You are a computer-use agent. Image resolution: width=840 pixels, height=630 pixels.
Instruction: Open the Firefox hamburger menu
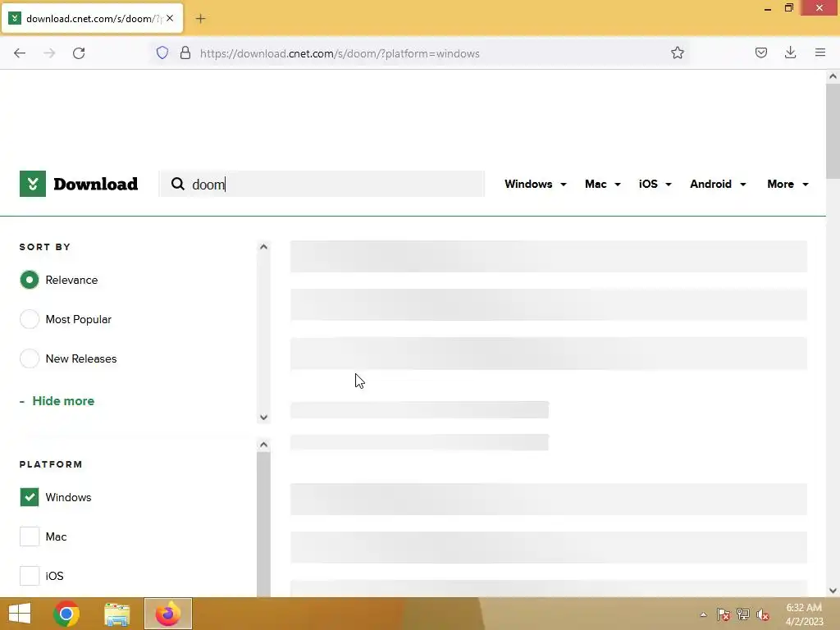pyautogui.click(x=820, y=52)
